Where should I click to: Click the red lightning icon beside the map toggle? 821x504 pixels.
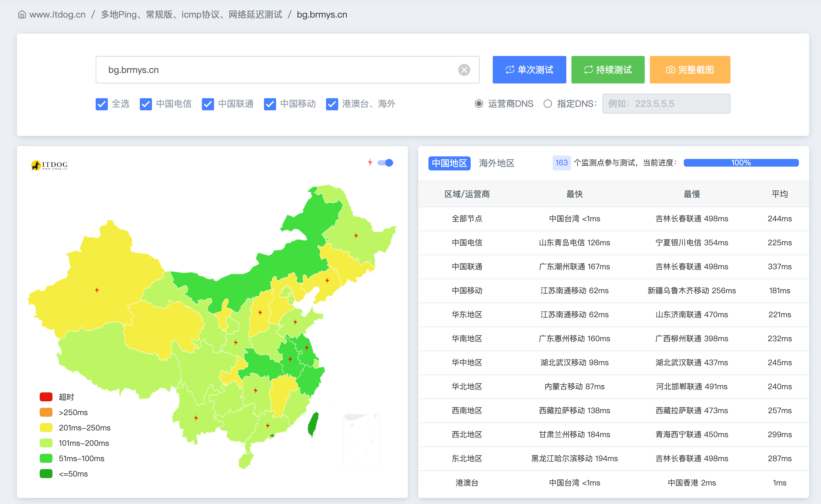point(370,162)
